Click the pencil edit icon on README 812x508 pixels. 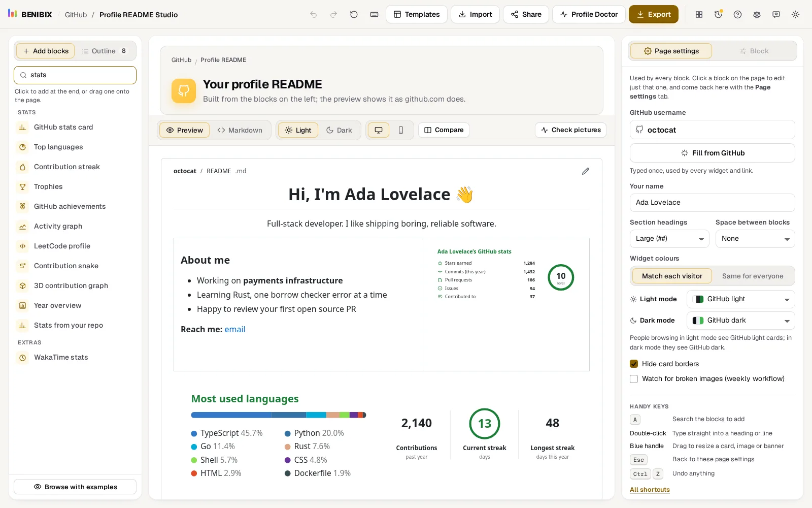click(586, 171)
